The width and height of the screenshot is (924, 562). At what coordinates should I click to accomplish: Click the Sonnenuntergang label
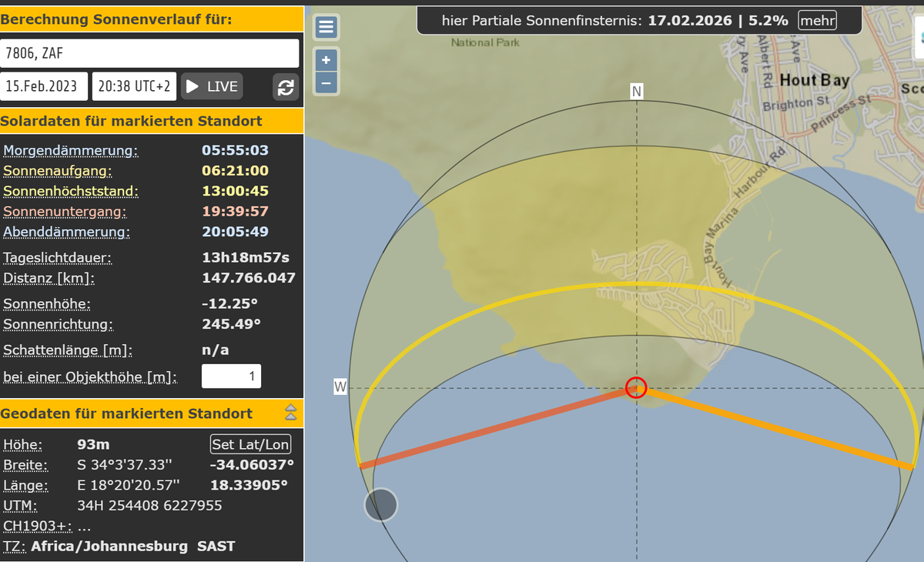tap(65, 211)
